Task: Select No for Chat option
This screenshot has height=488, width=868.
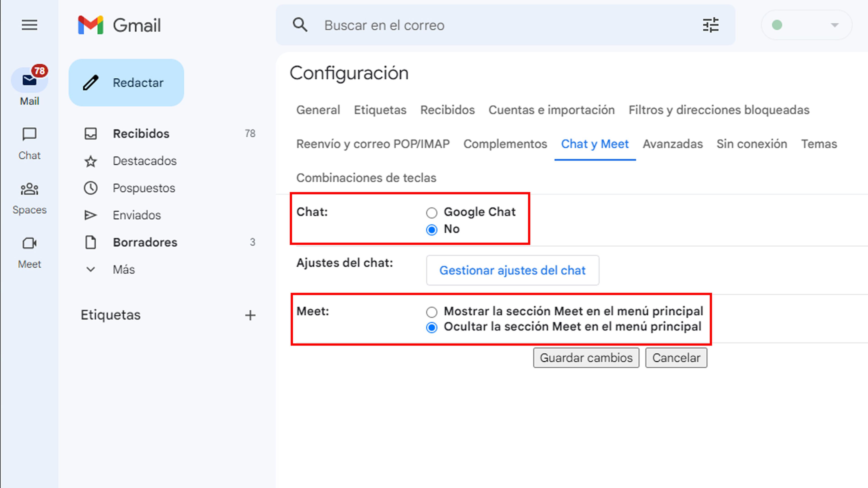Action: point(432,229)
